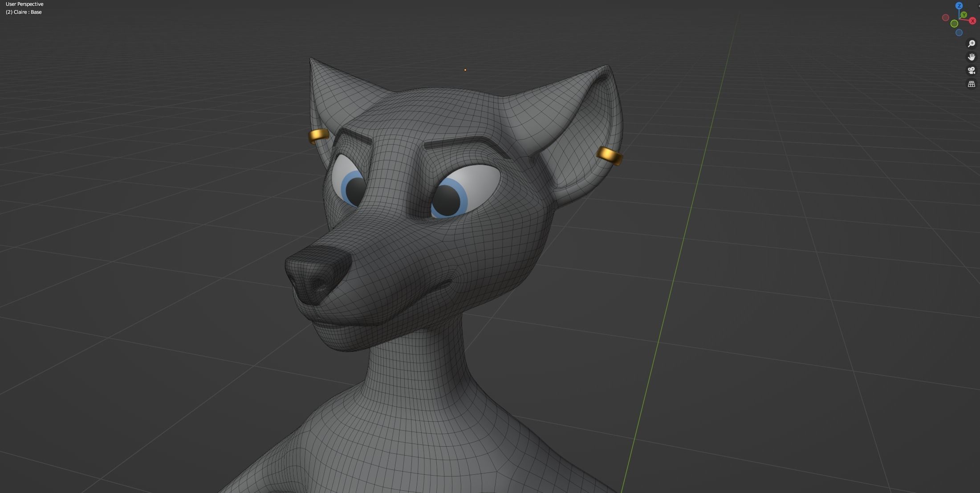Snap view to the positive Y axis
This screenshot has width=980, height=493.
point(964,15)
